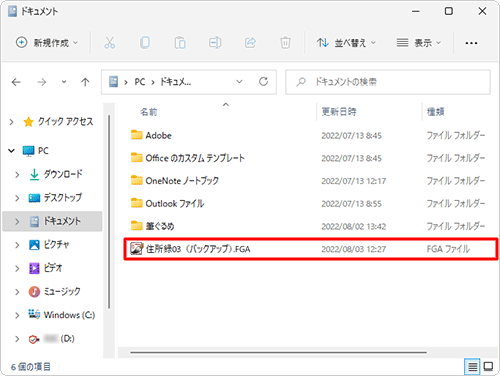Screen dimensions: 500x376
Task: Select the 筆ぐるめ folder name
Action: point(160,226)
